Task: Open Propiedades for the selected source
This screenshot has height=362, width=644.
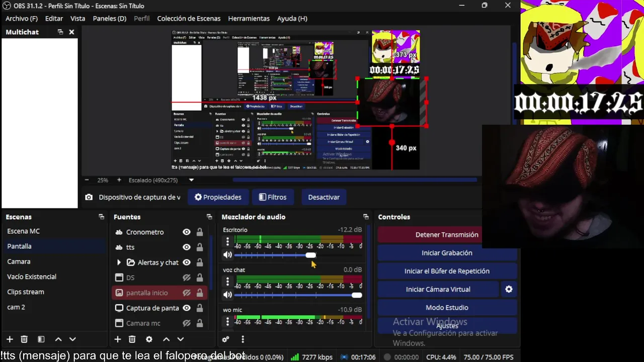Action: (218, 197)
